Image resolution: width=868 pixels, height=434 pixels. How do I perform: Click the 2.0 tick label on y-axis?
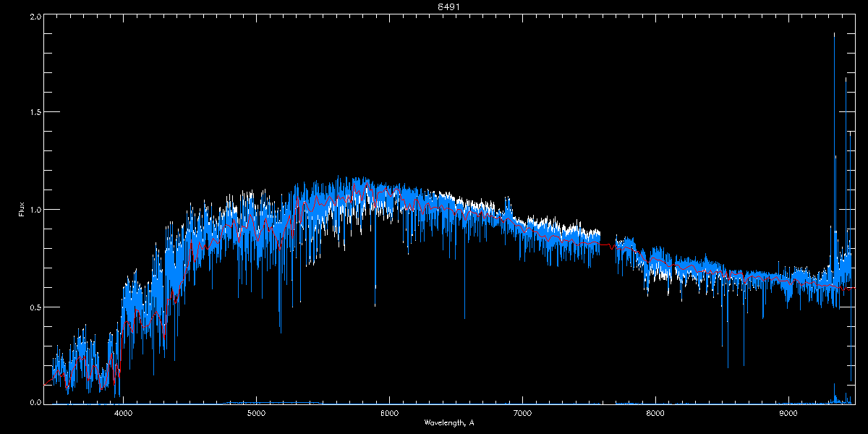33,16
